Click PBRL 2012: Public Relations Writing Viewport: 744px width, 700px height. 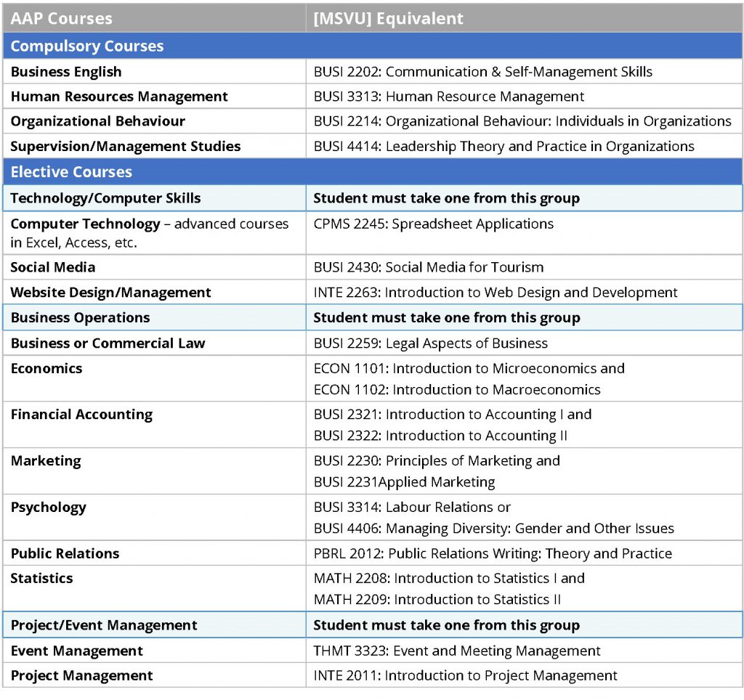click(493, 553)
